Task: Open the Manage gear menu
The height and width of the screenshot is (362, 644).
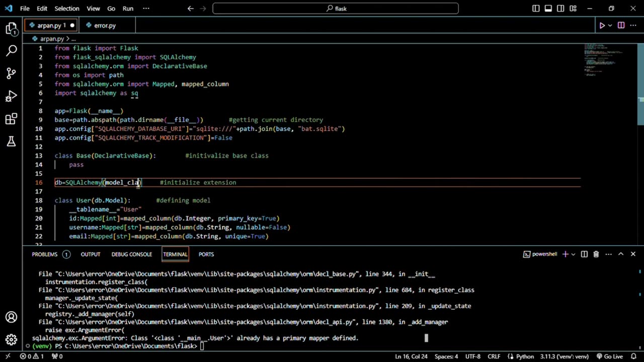Action: click(x=12, y=340)
